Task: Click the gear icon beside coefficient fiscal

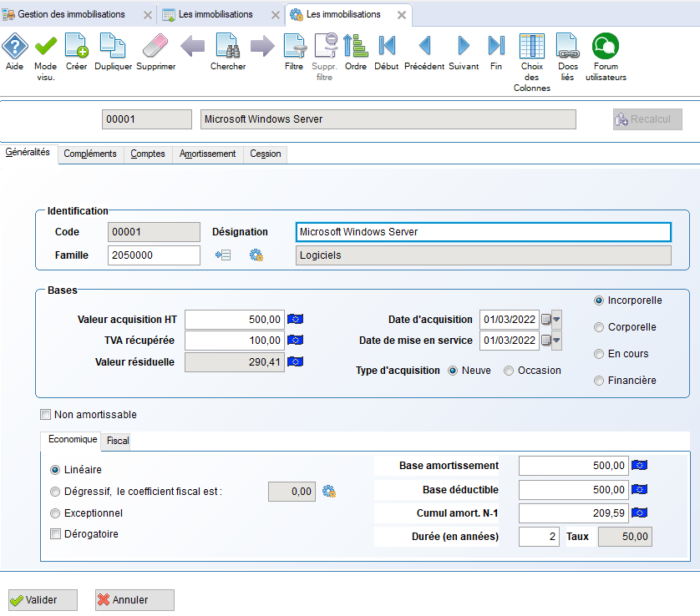Action: (x=329, y=492)
